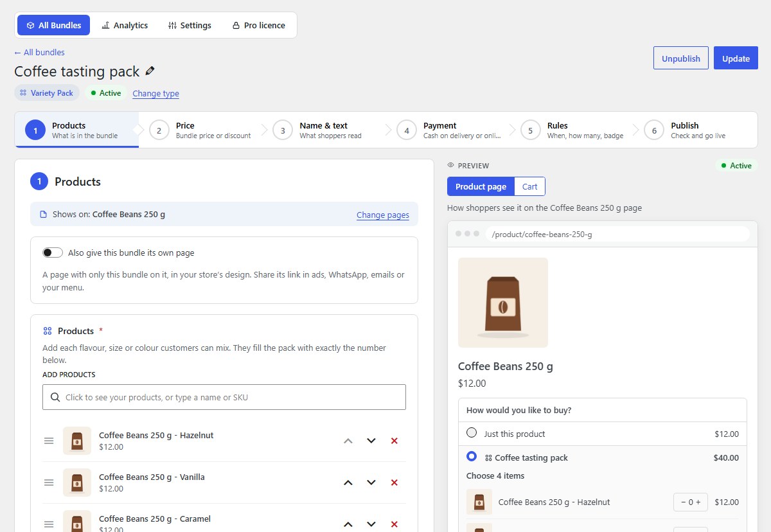Show the Product page preview
Viewport: 771px width, 532px height.
(481, 186)
